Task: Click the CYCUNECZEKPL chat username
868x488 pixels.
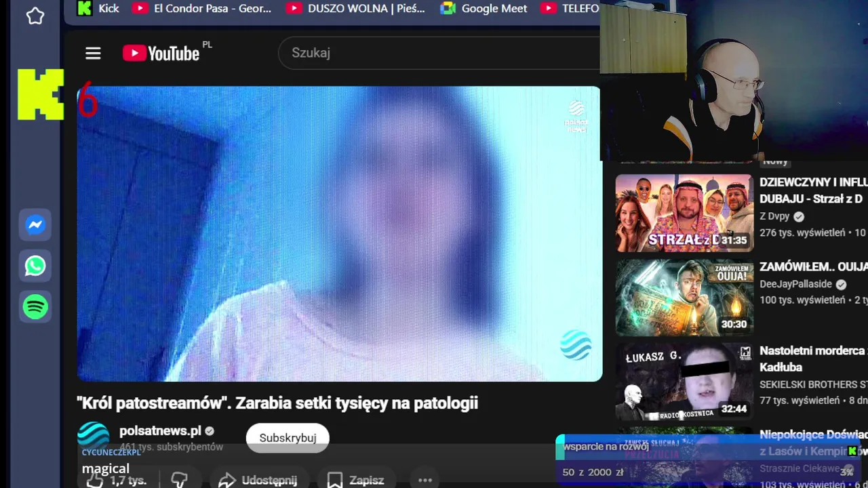Action: 111,452
